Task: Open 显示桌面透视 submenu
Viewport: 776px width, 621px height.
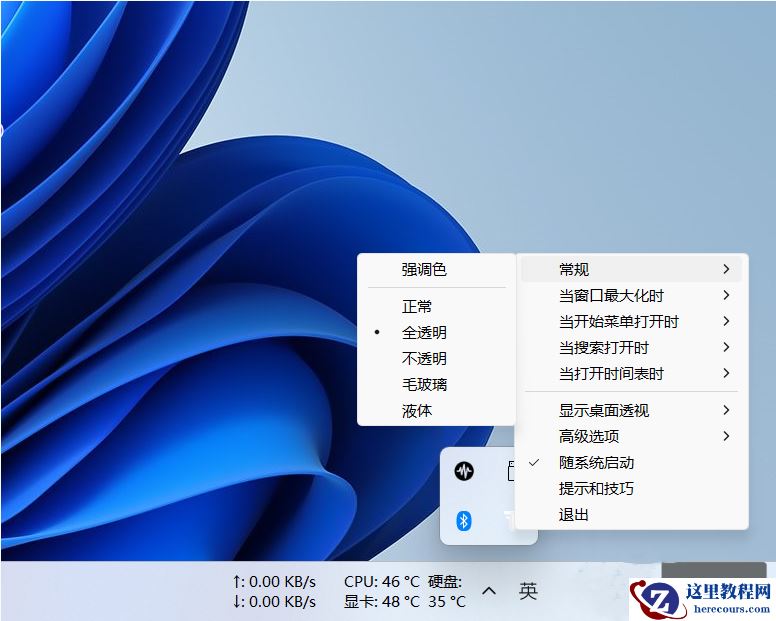Action: coord(631,411)
